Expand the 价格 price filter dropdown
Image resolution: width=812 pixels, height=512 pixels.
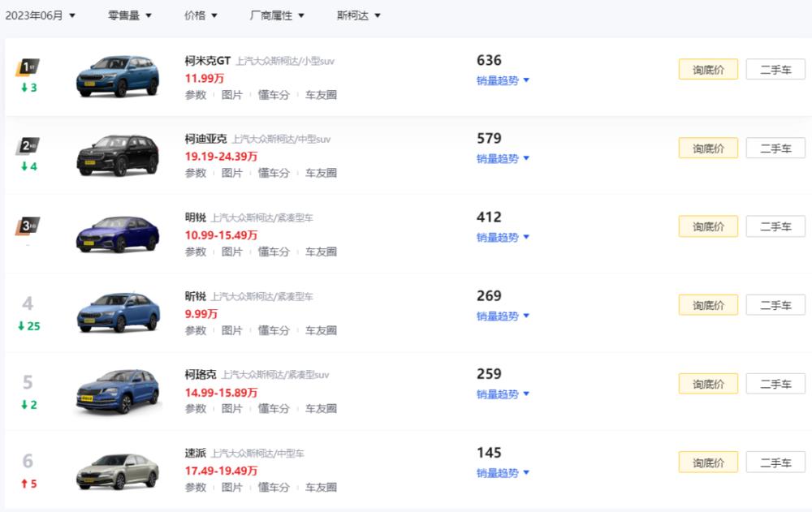point(200,15)
